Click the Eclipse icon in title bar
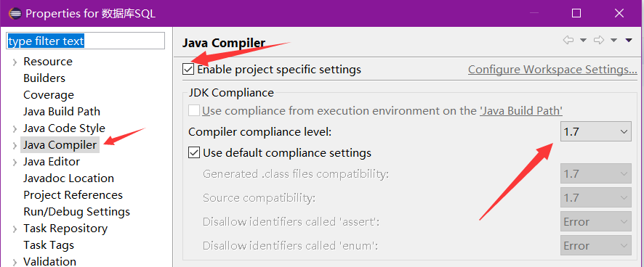Viewport: 644px width, 267px height. 14,13
